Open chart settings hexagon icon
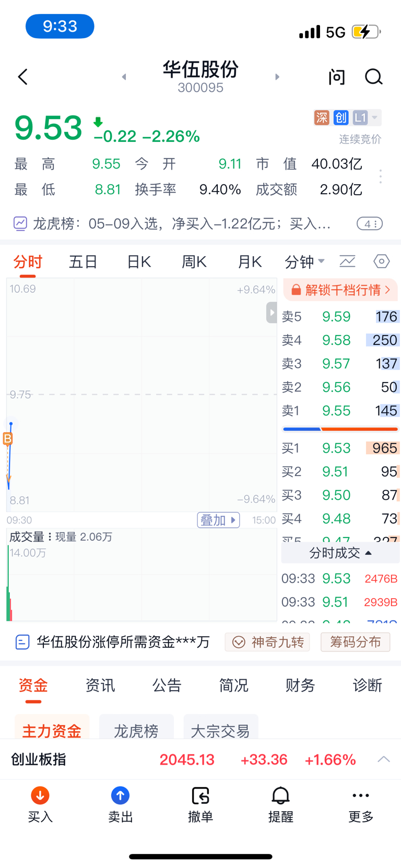The image size is (401, 868). pos(382,261)
